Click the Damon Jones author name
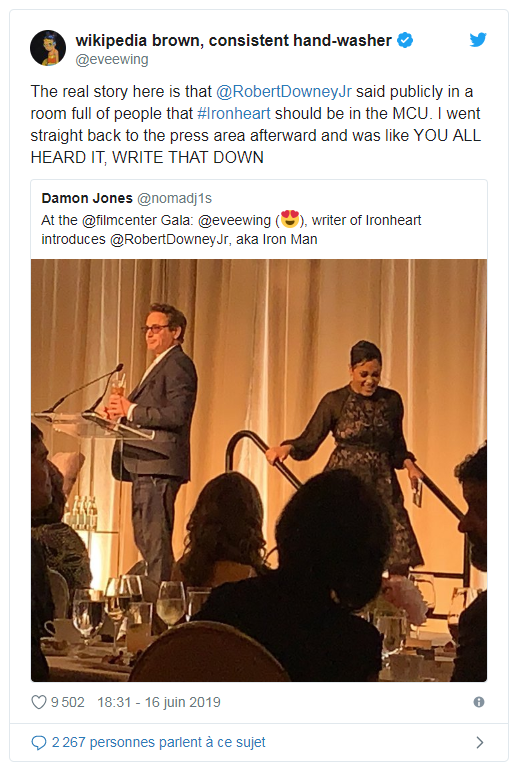Viewport: 519px width, 773px height. click(x=87, y=198)
